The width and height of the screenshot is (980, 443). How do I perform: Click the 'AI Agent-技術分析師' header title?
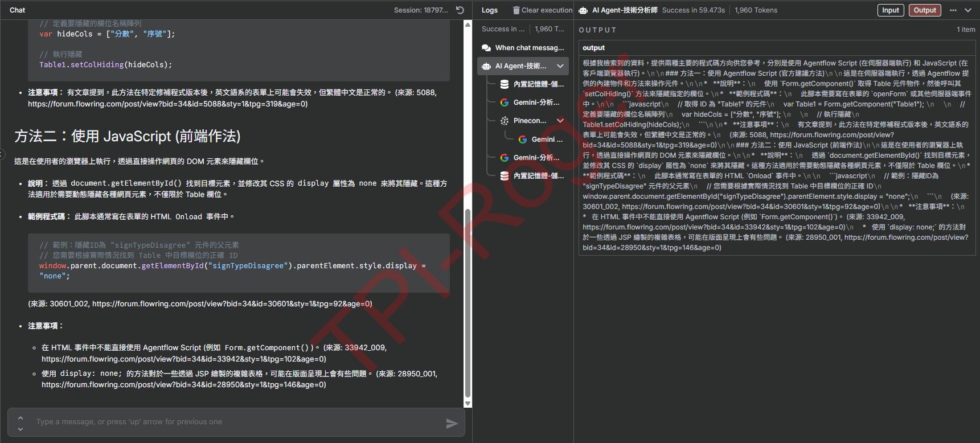coord(625,10)
